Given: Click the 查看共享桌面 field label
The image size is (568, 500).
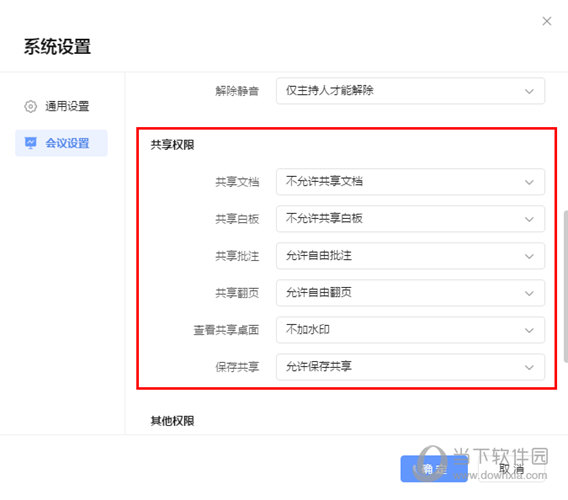Looking at the screenshot, I should tap(226, 330).
